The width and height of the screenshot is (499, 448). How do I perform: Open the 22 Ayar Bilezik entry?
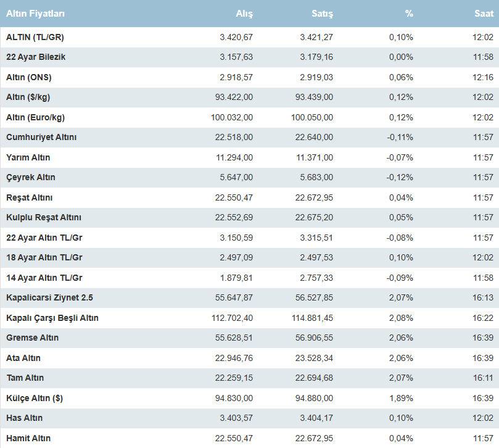pyautogui.click(x=36, y=57)
